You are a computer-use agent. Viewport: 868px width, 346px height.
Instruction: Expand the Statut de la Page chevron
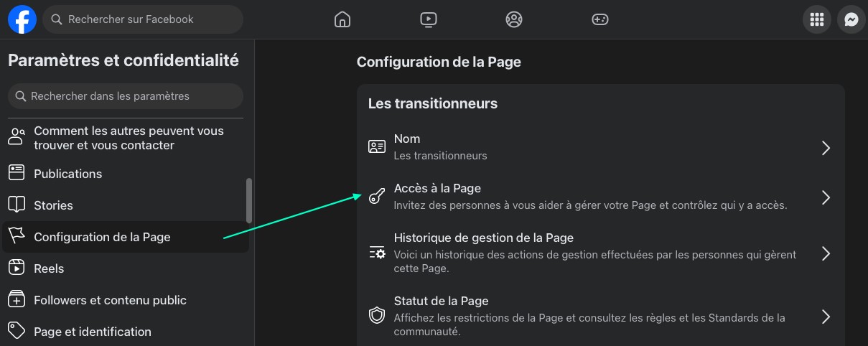tap(826, 317)
